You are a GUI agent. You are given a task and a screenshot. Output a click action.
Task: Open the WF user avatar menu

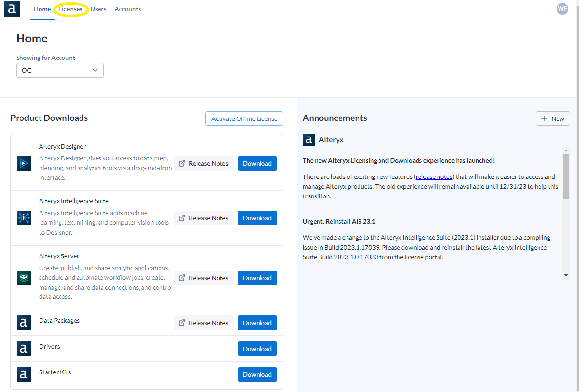562,8
